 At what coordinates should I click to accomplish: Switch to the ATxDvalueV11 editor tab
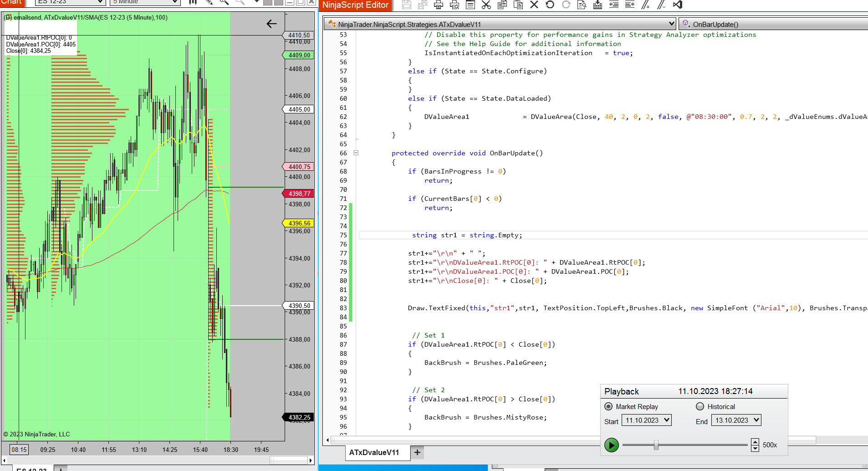pyautogui.click(x=374, y=452)
